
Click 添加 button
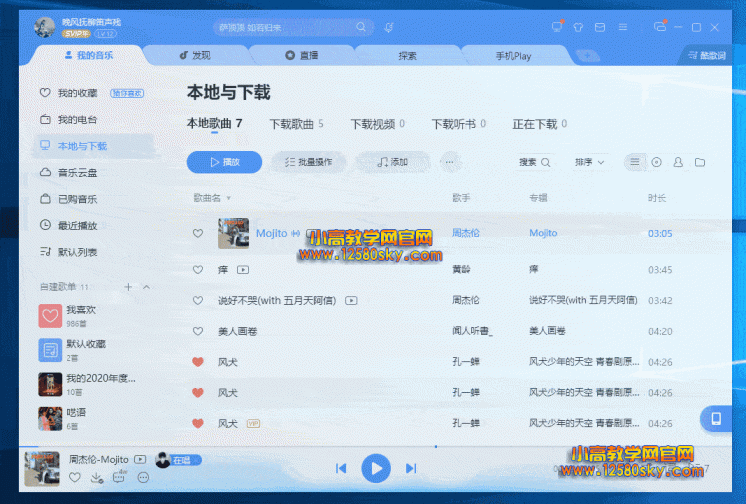pos(393,162)
